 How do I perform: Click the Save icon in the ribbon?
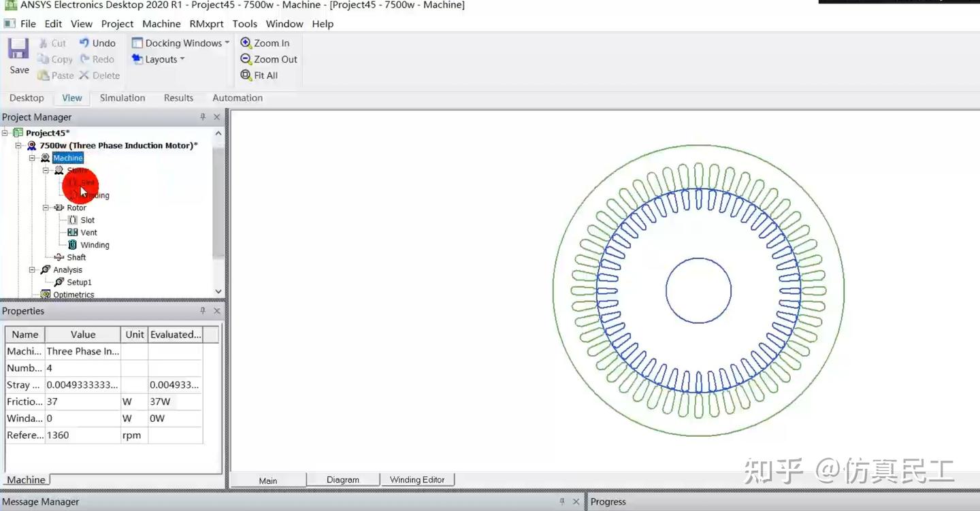pyautogui.click(x=17, y=51)
